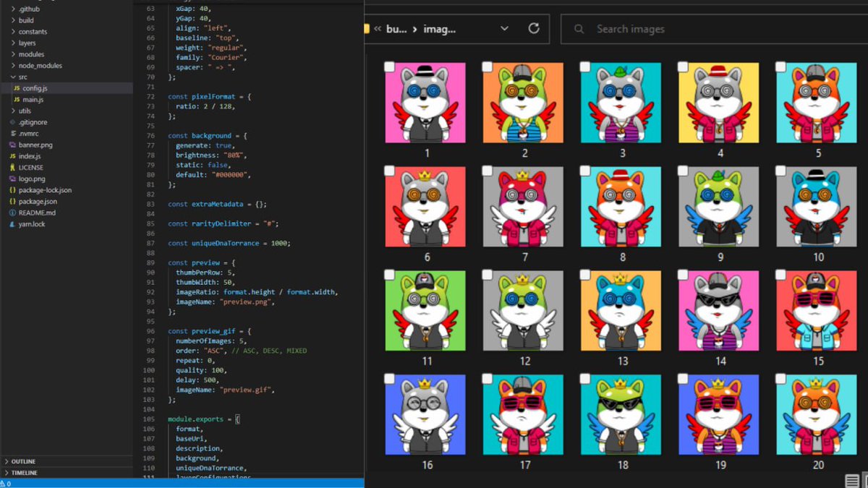Click the magnifier icon in Search images box
Viewport: 868px width, 488px height.
(579, 30)
